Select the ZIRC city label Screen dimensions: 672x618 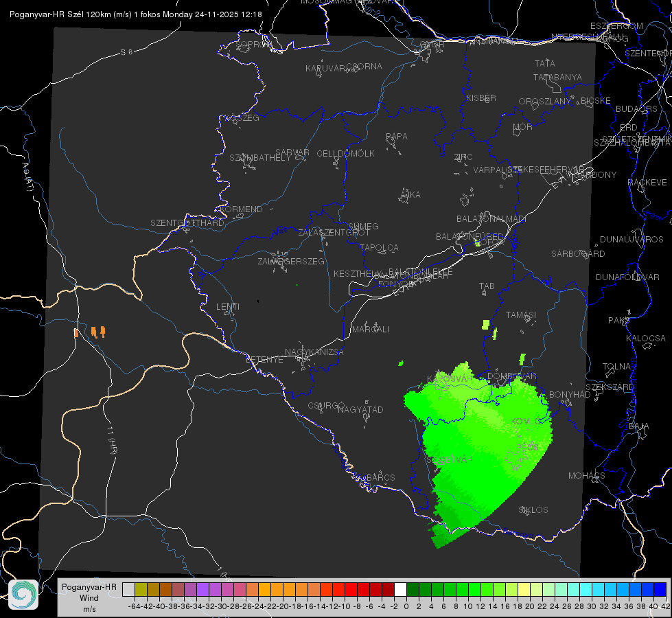pos(463,157)
